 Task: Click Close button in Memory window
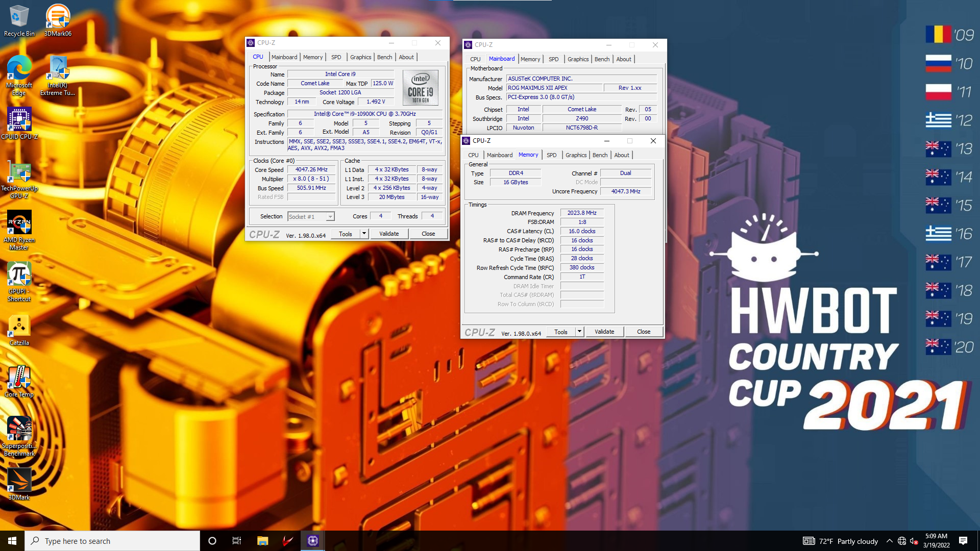pos(644,332)
